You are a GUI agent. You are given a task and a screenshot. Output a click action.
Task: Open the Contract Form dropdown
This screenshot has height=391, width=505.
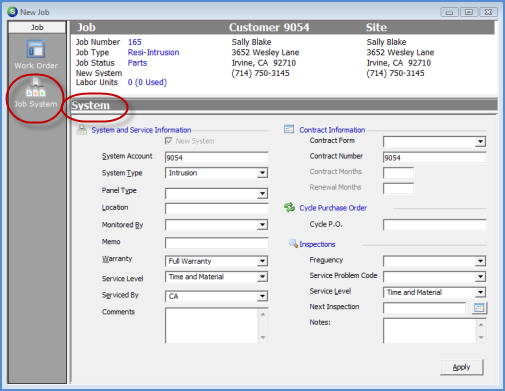click(x=480, y=142)
